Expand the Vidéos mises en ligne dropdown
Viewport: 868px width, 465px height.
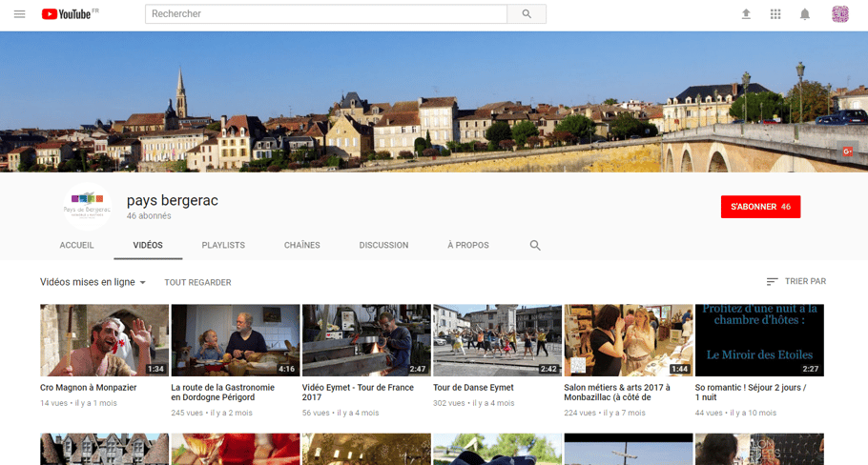[93, 282]
